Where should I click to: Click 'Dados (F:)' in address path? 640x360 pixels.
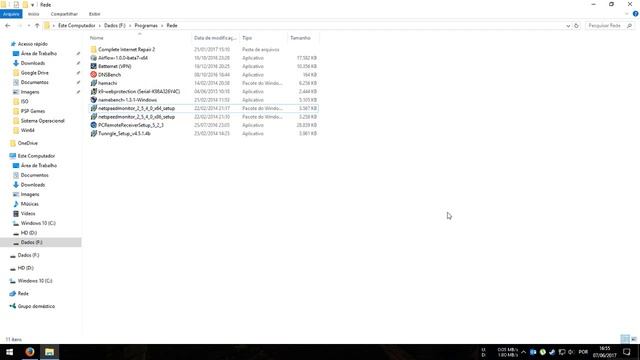pos(115,25)
